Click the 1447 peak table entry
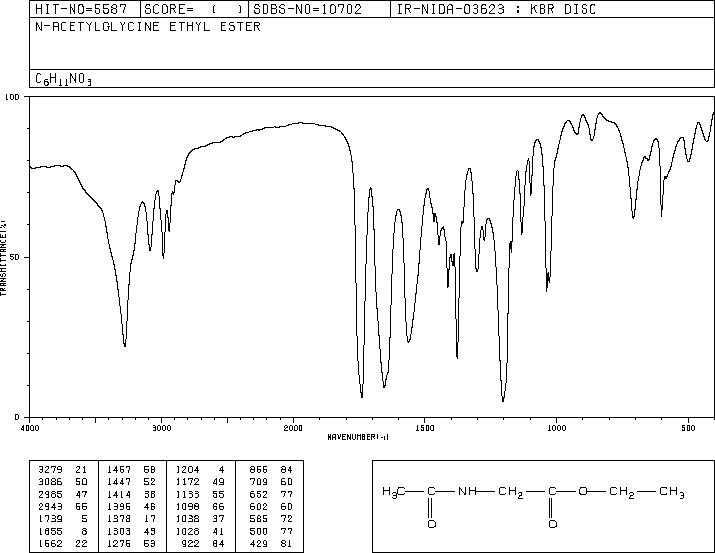Screen dimensions: 715x553 pos(119,482)
